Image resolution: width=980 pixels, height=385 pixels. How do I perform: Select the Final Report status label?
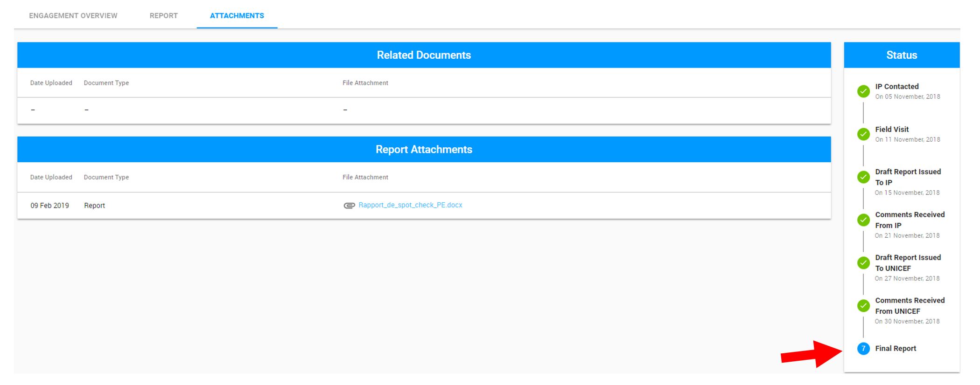click(896, 349)
